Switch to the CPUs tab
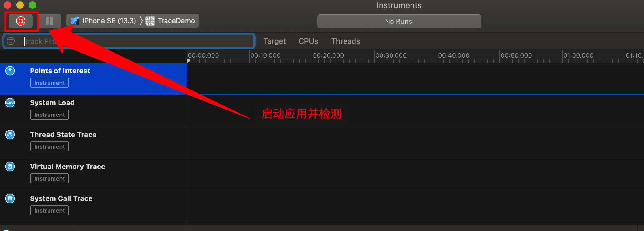The width and height of the screenshot is (644, 231). 308,41
